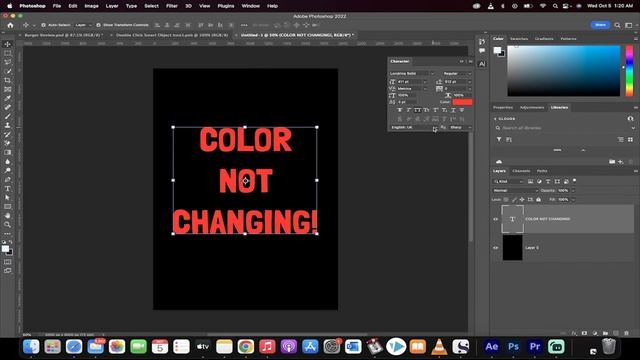Select the Eyedropper tool

pyautogui.click(x=7, y=98)
